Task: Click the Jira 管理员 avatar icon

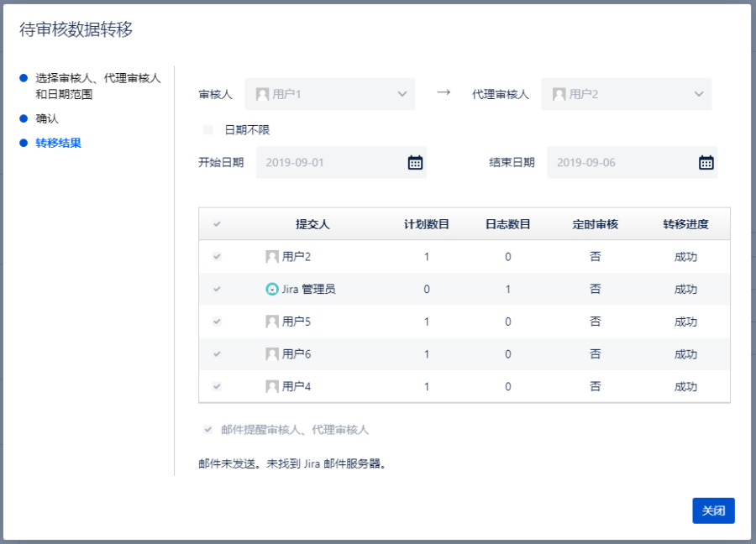Action: point(272,289)
